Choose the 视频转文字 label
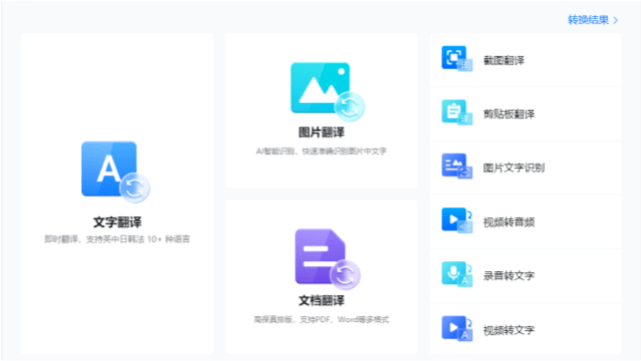Screen dimensions: 641x361 click(x=509, y=330)
